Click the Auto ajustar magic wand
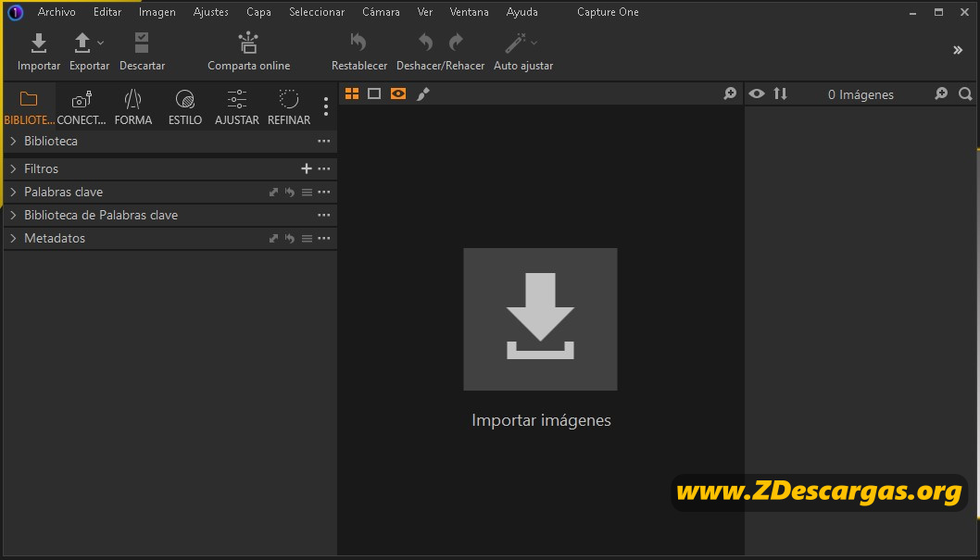The width and height of the screenshot is (980, 560). (x=516, y=44)
